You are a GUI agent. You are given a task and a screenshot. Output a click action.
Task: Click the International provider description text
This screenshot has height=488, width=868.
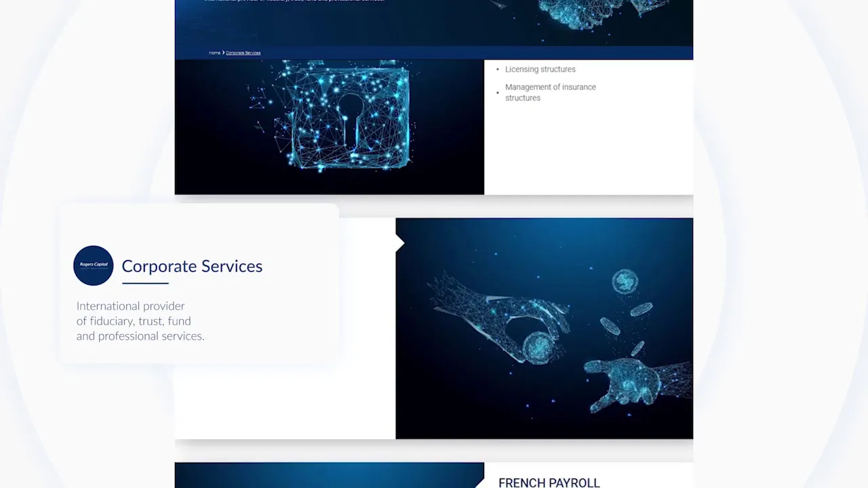(140, 321)
